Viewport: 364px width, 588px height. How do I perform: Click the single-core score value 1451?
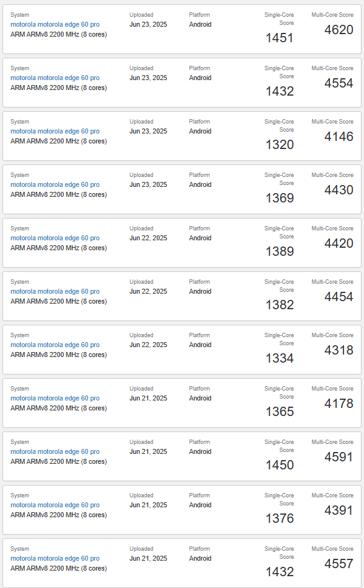click(x=280, y=38)
